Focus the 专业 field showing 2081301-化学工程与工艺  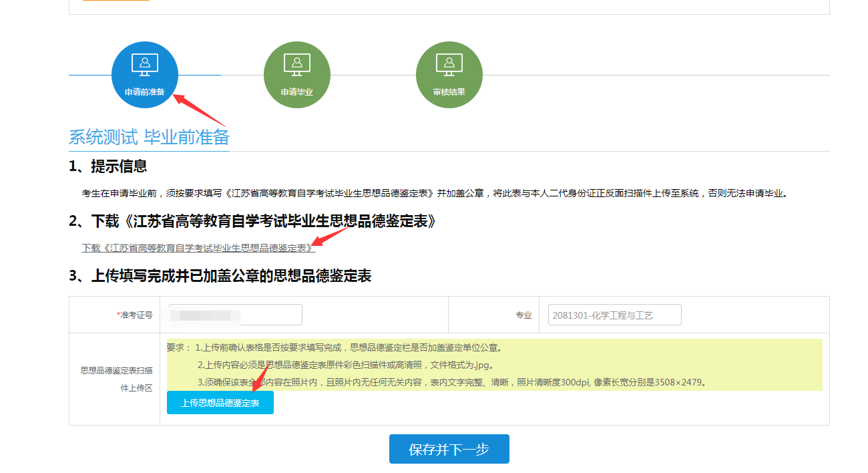pyautogui.click(x=615, y=315)
